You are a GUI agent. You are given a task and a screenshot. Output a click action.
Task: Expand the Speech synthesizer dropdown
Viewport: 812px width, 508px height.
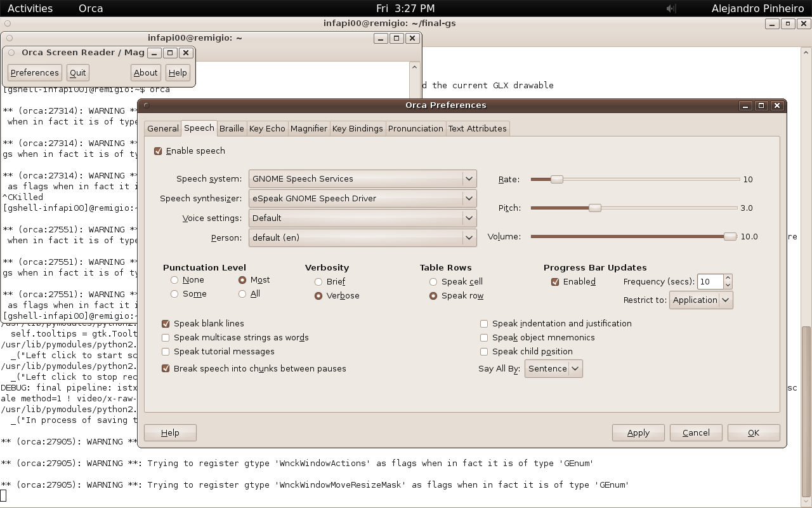pos(362,198)
